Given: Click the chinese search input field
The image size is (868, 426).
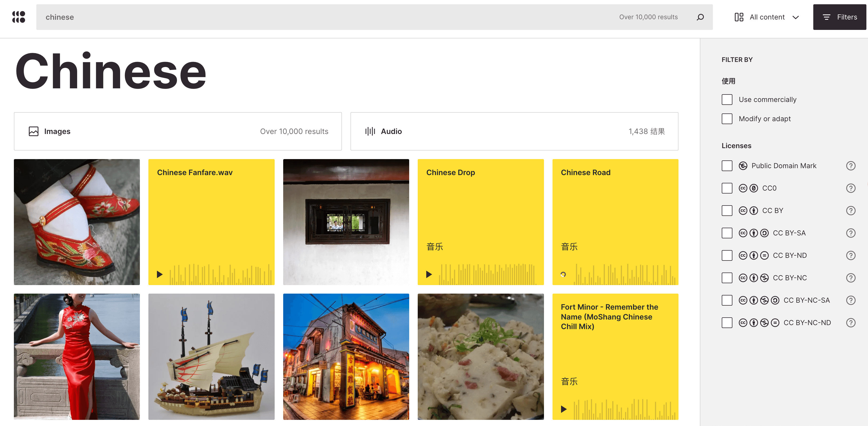Looking at the screenshot, I should click(303, 17).
